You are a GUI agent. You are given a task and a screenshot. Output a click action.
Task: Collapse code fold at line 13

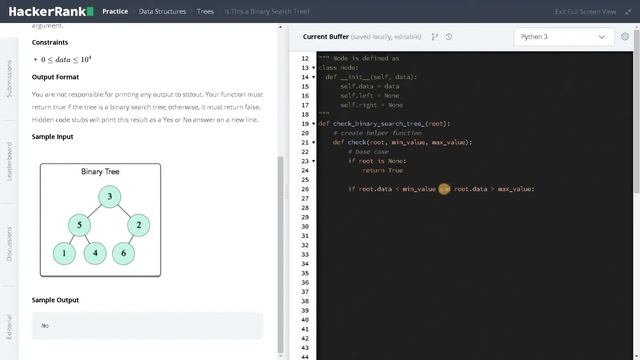pos(313,68)
